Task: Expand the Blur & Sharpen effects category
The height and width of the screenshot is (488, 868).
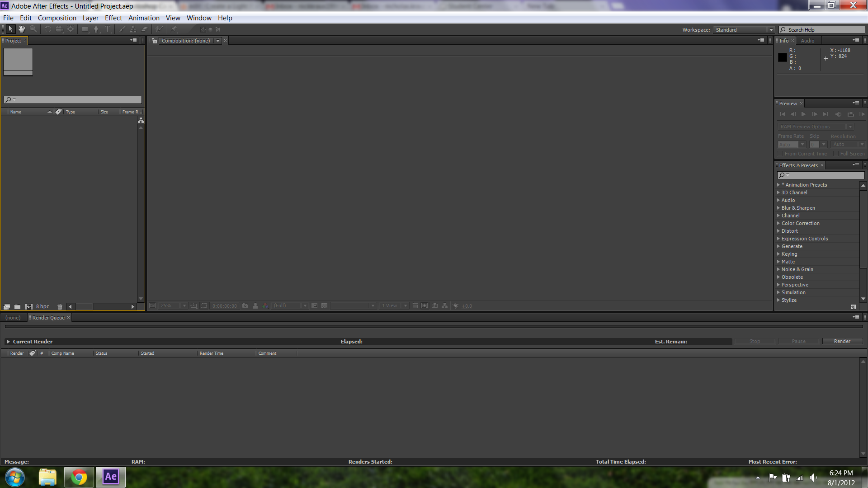Action: point(778,208)
